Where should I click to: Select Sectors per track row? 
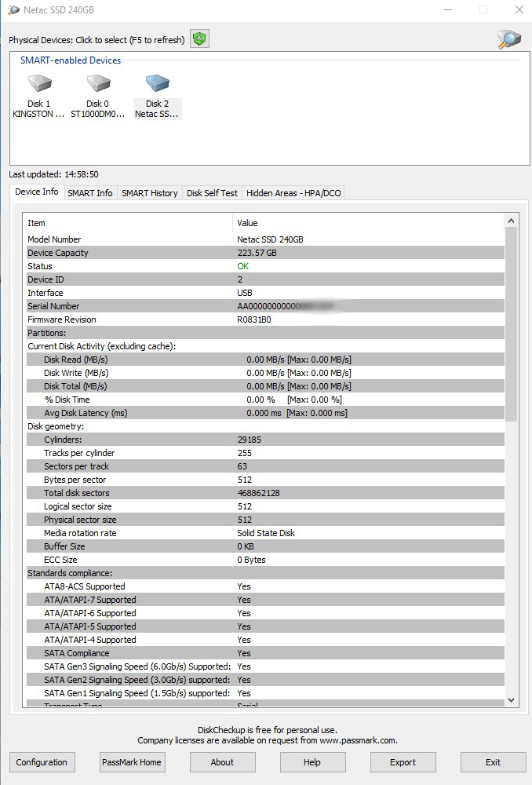[x=264, y=466]
